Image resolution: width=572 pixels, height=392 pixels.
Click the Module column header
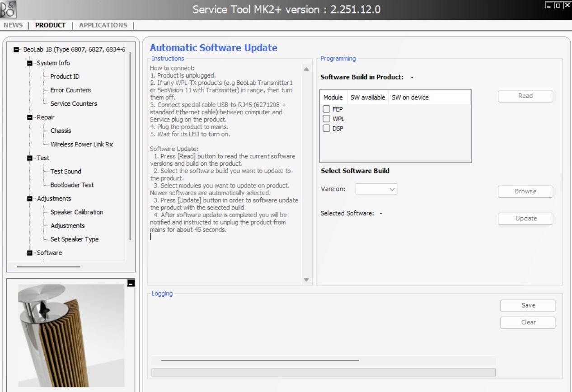(333, 98)
